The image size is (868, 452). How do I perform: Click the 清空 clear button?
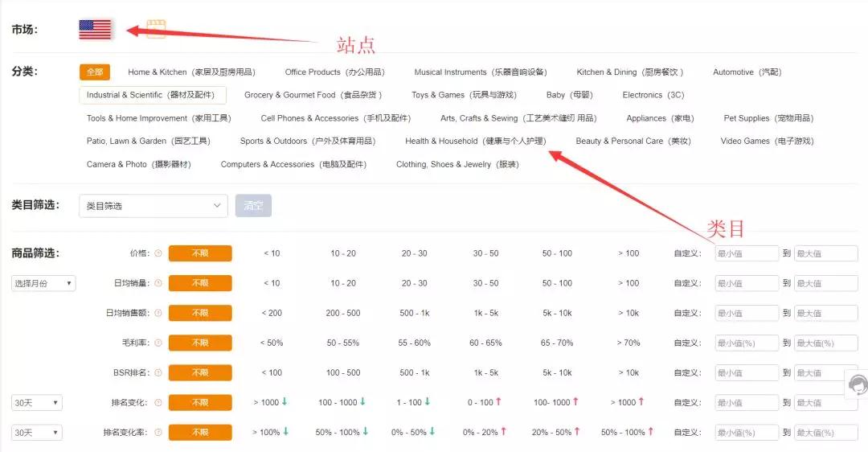pos(253,206)
